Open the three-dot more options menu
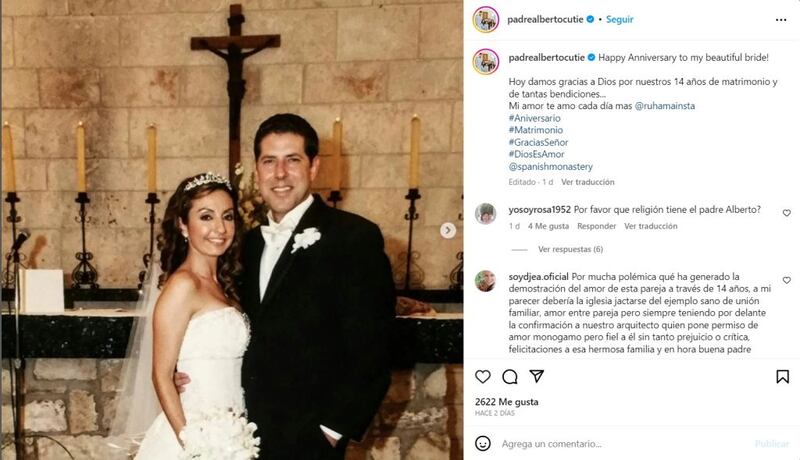The image size is (800, 460). [x=781, y=20]
